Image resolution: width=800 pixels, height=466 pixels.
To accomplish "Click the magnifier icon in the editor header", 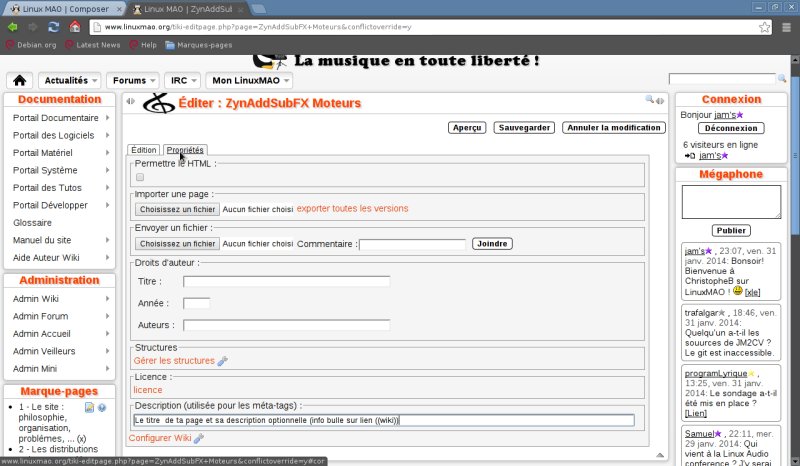I will tap(649, 99).
